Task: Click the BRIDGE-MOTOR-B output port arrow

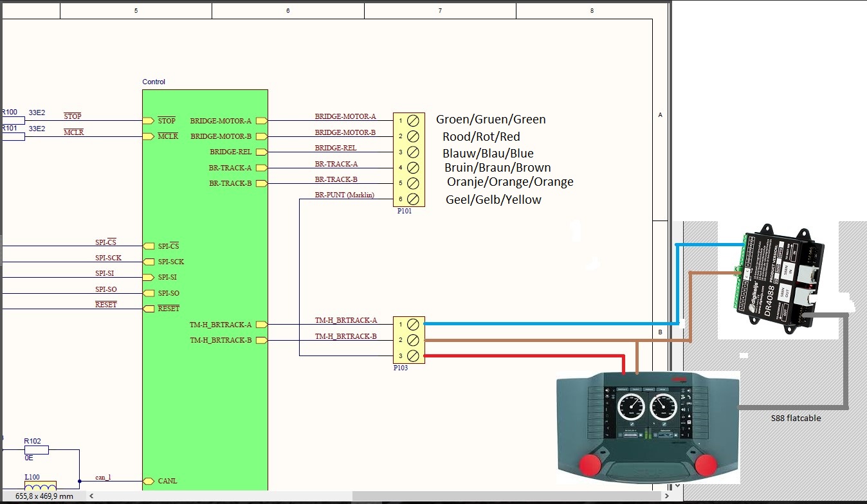Action: pos(261,136)
